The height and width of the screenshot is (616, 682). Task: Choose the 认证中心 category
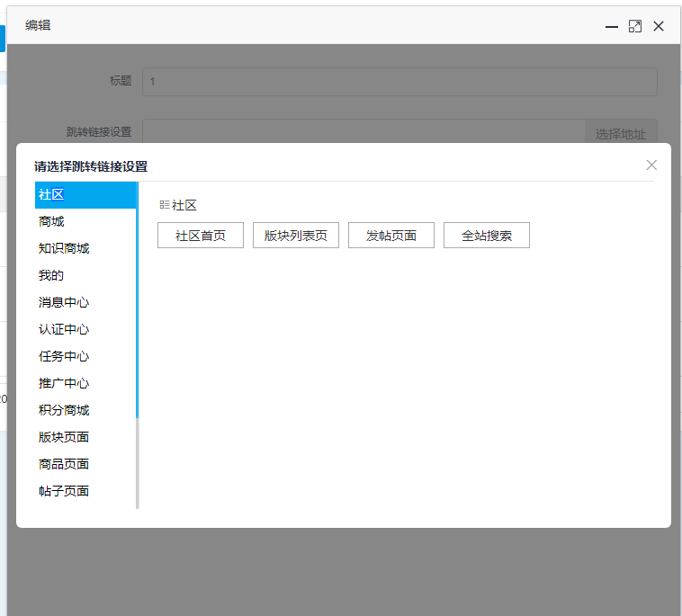[x=85, y=329]
